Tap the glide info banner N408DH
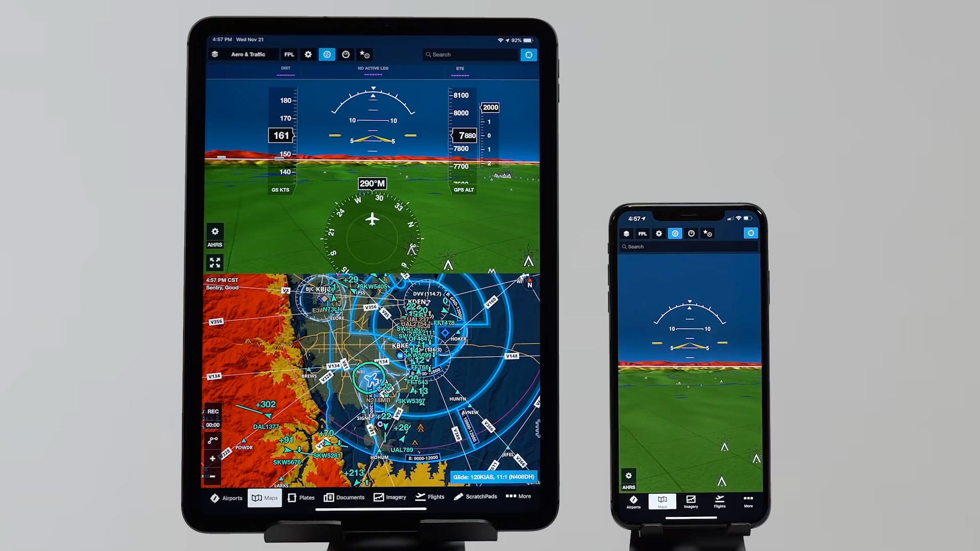The height and width of the screenshot is (551, 980). tap(494, 477)
